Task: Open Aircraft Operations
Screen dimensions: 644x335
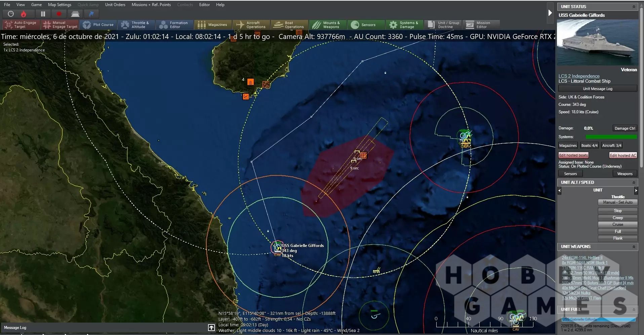Action: click(x=251, y=25)
